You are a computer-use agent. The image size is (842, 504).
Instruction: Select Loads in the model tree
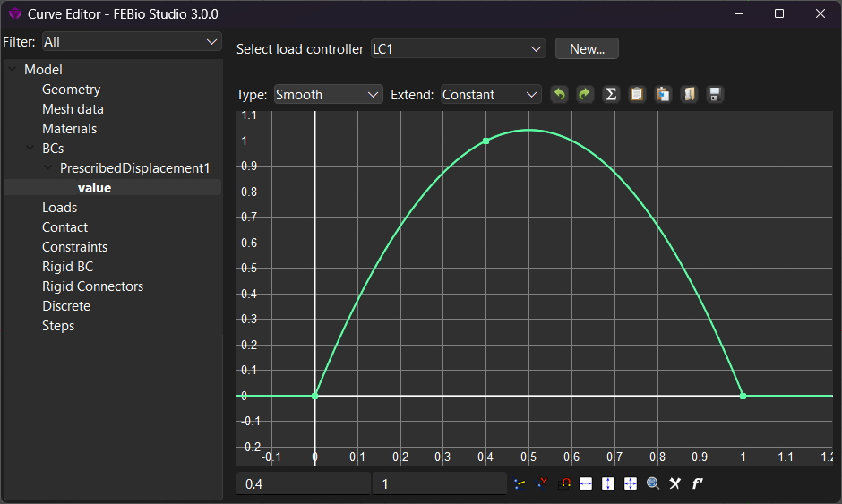point(60,207)
